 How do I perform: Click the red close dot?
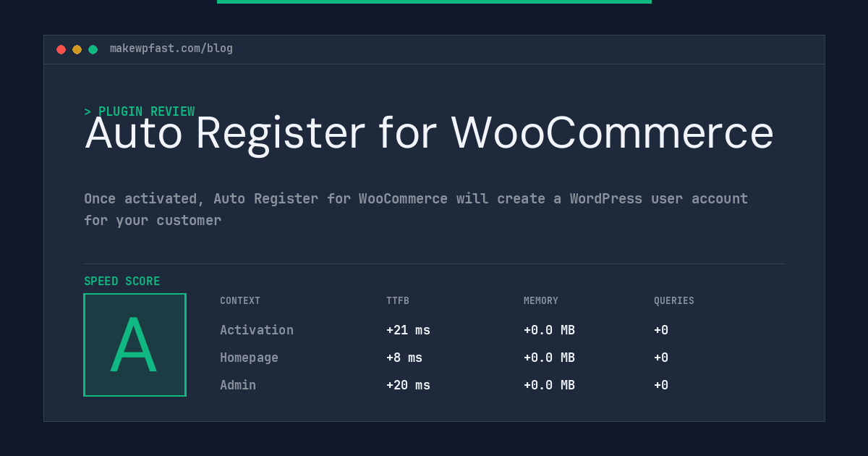pyautogui.click(x=61, y=49)
